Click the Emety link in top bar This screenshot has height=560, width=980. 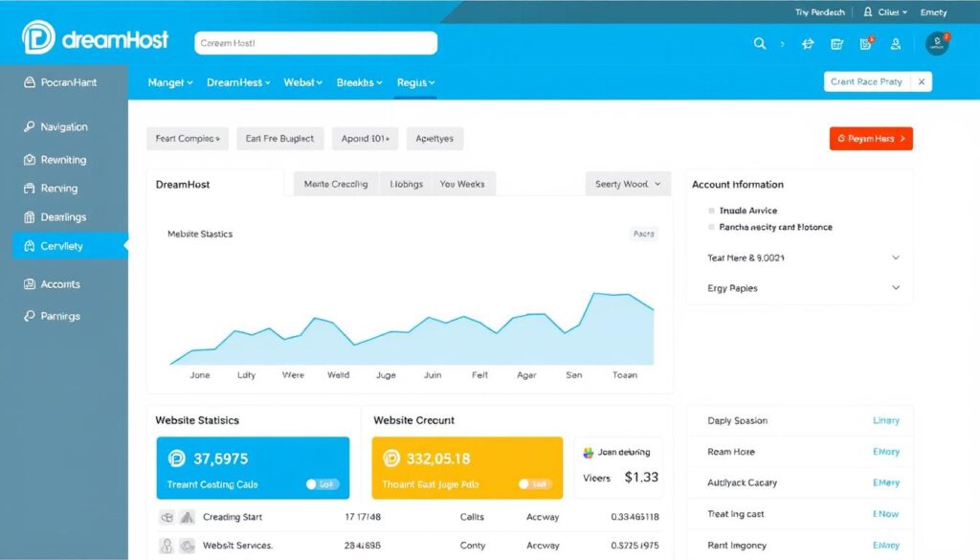point(934,11)
